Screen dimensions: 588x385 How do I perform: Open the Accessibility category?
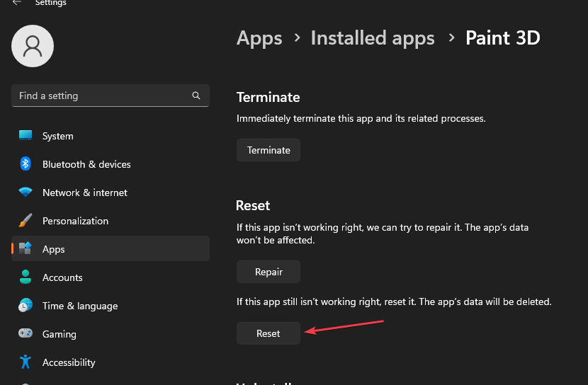click(x=111, y=362)
